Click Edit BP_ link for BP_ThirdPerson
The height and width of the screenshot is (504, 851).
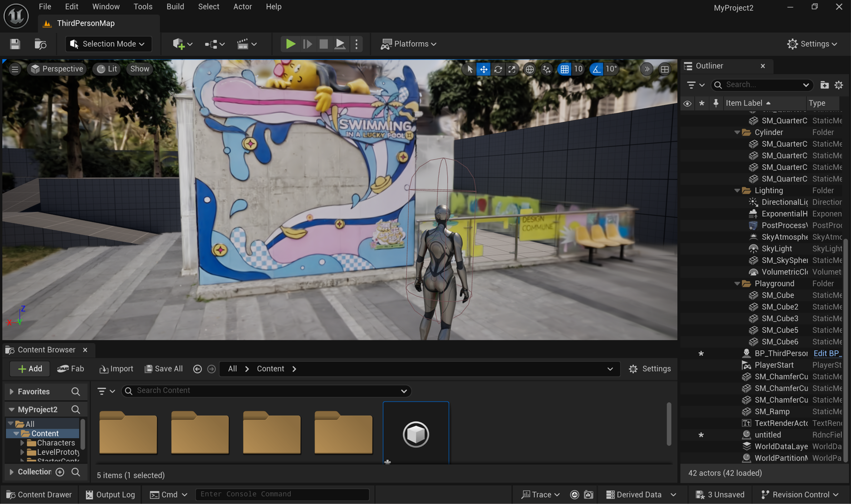coord(828,353)
